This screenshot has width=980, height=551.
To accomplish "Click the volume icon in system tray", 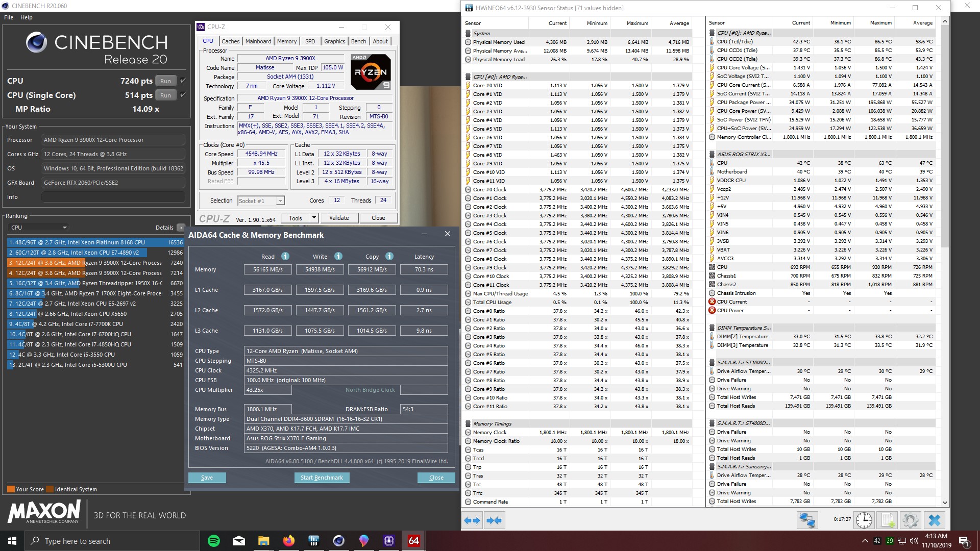I will [914, 541].
